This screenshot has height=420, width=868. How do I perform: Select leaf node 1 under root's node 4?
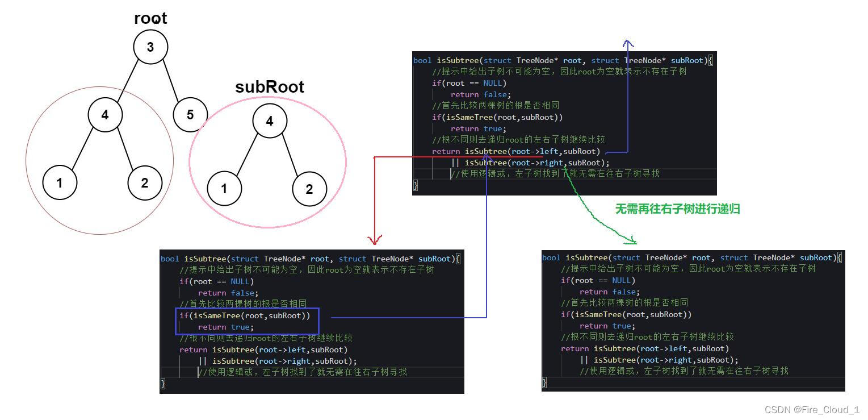60,183
